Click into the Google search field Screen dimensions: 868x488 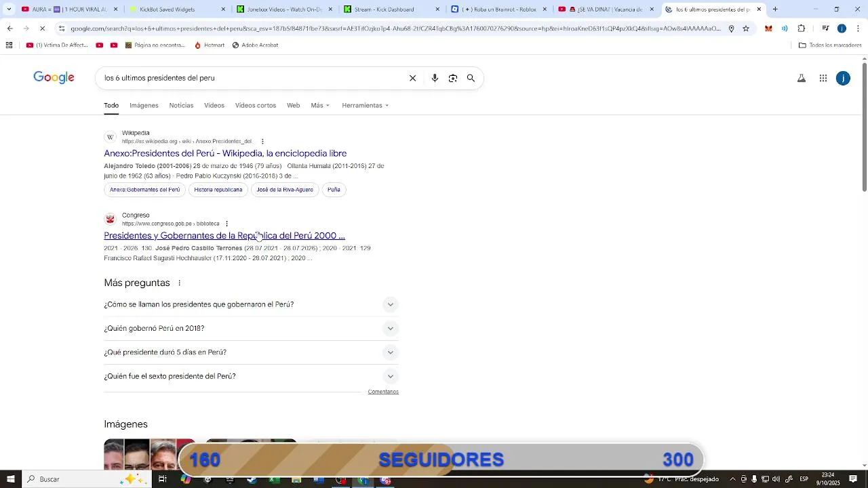pyautogui.click(x=251, y=78)
